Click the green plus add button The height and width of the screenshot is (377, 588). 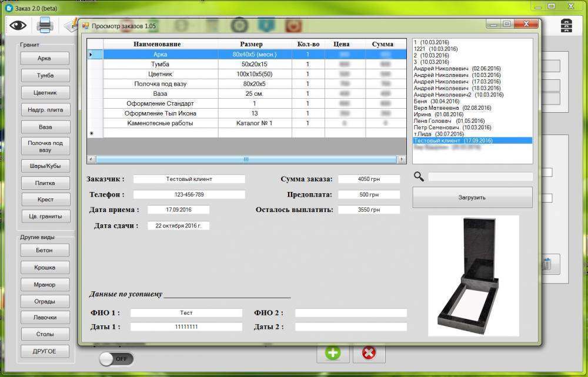pyautogui.click(x=333, y=353)
